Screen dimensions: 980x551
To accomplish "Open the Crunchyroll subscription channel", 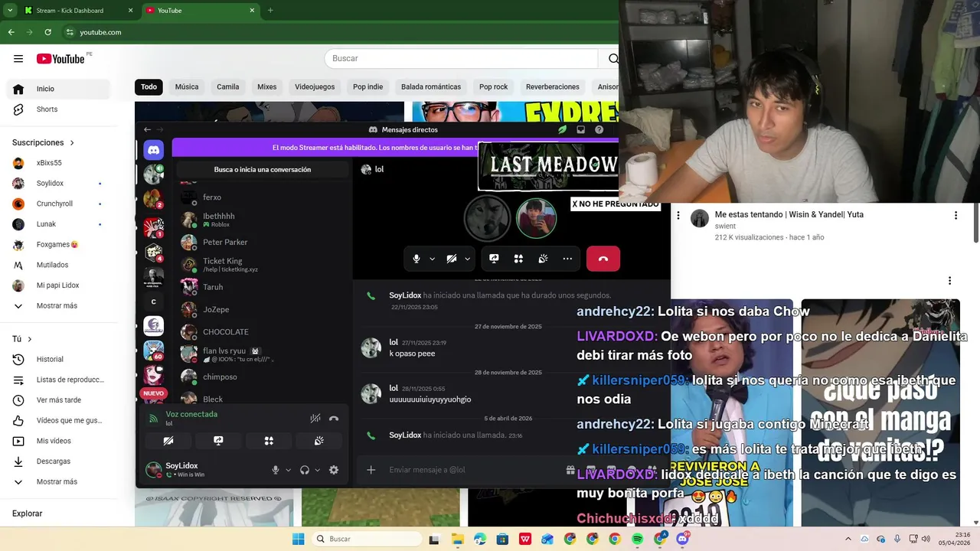I will 58,204.
